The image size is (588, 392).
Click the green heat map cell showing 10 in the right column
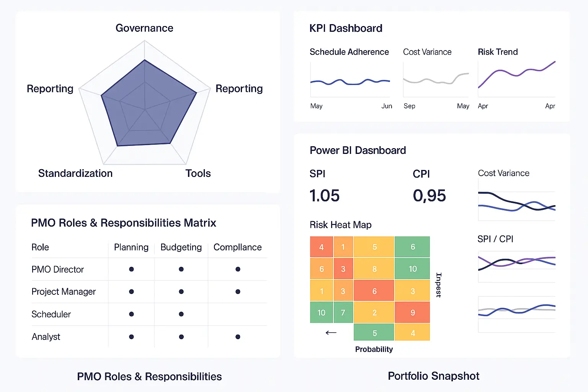click(x=412, y=269)
